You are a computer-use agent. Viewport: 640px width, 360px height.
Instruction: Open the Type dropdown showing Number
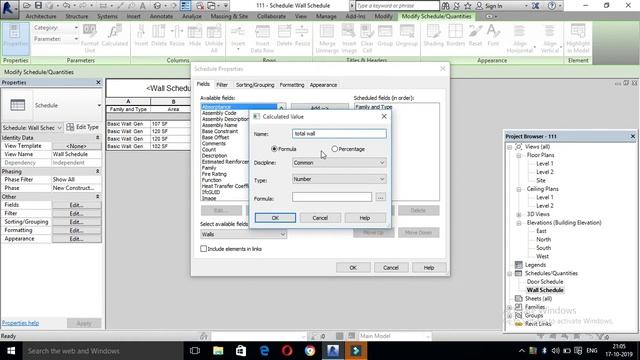point(339,179)
